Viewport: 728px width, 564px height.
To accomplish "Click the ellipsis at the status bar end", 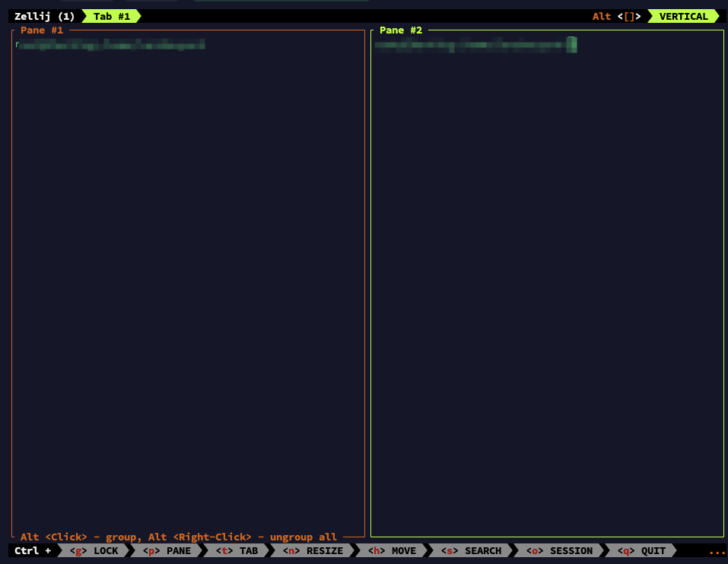I will 716,551.
